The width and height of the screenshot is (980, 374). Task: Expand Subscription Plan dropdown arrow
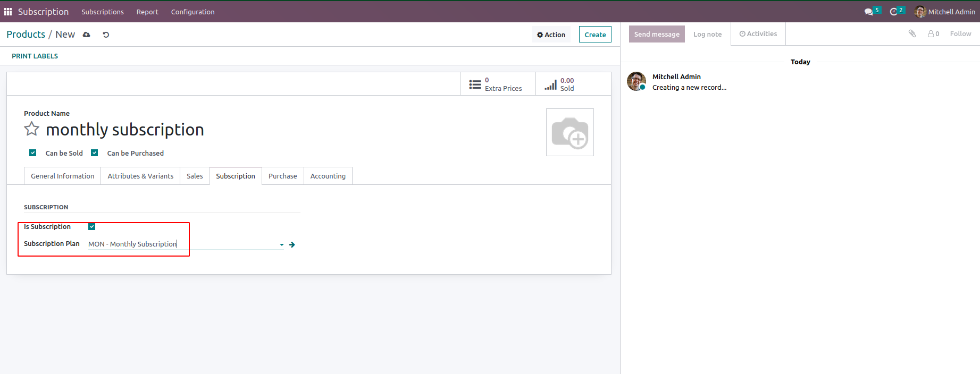(281, 245)
